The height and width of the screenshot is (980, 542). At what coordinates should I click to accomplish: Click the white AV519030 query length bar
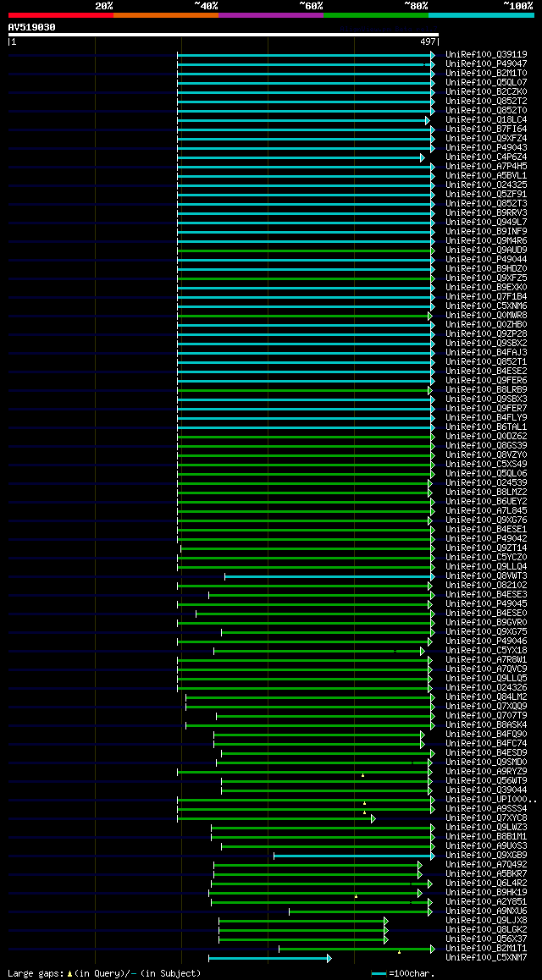(224, 35)
